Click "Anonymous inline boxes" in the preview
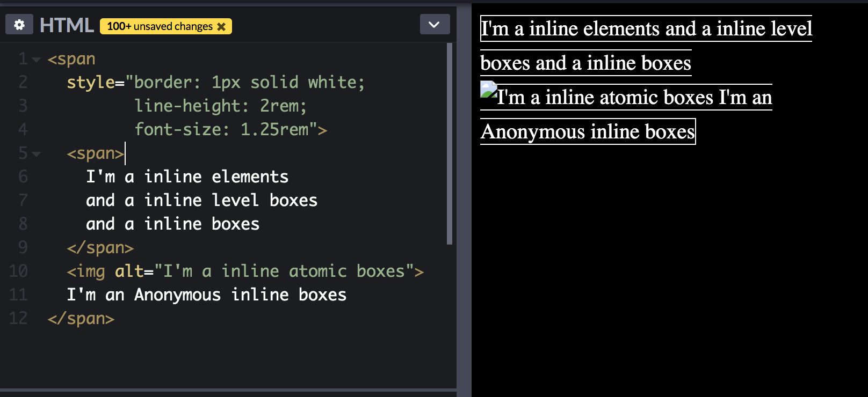The width and height of the screenshot is (868, 397). coord(588,132)
